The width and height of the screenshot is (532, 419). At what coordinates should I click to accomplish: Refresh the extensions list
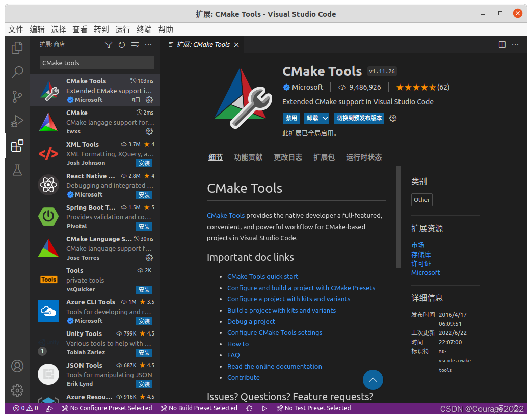pyautogui.click(x=121, y=45)
